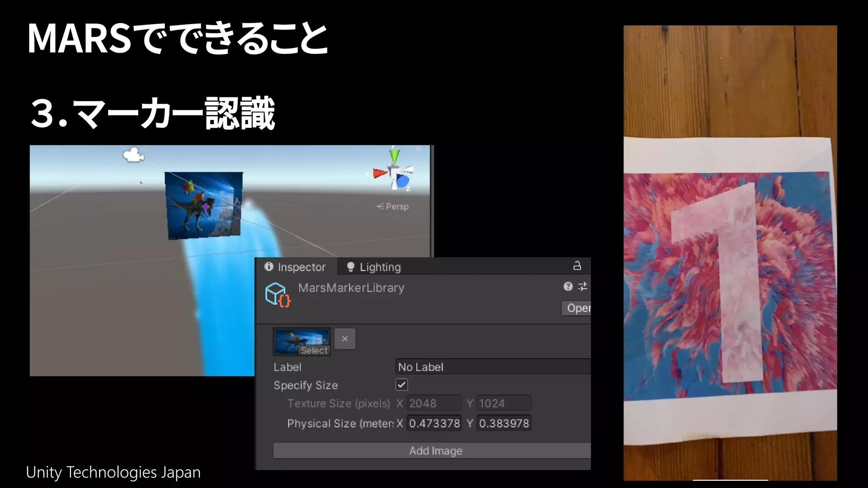
Task: Remove marker image with X button
Action: (345, 338)
